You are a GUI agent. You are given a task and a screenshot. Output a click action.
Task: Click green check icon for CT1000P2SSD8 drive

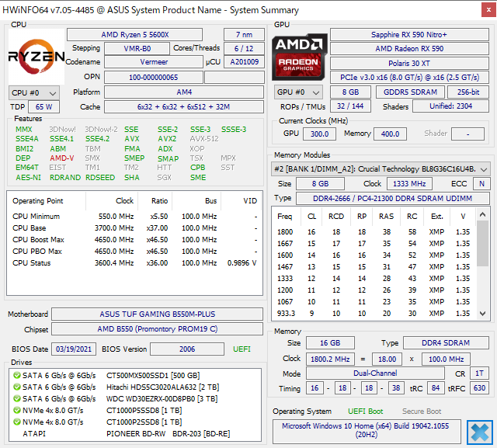click(17, 422)
